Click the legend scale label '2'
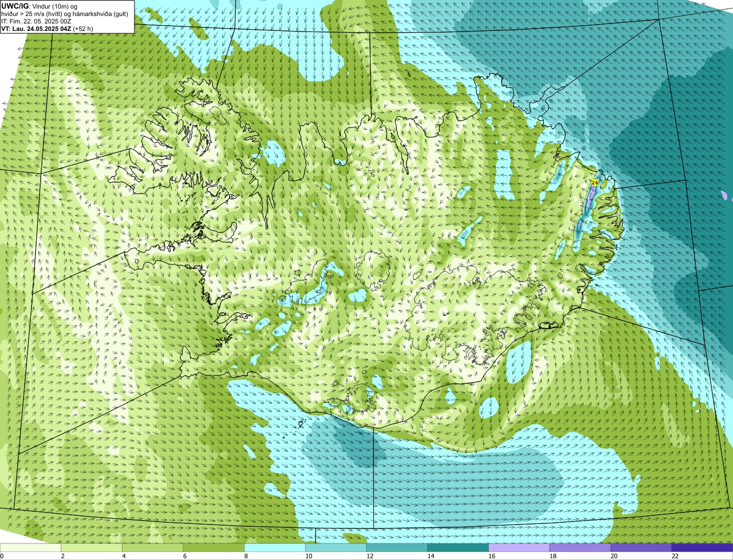 point(62,556)
